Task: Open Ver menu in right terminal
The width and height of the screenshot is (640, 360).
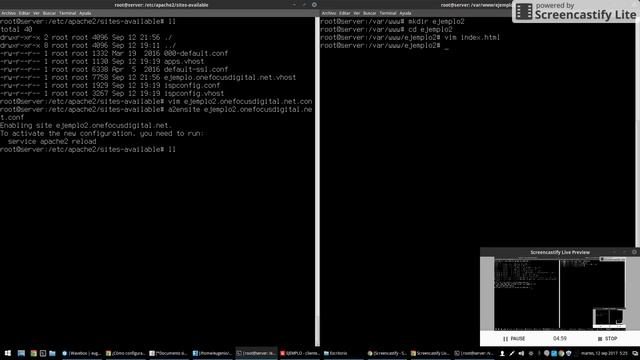Action: coord(356,13)
